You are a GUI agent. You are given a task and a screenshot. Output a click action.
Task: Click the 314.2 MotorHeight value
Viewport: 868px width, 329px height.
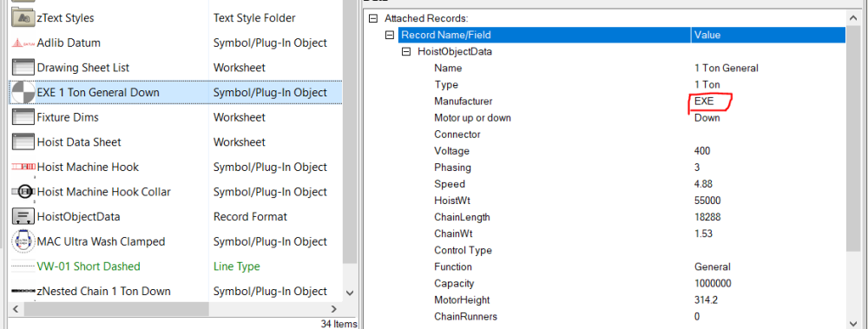[707, 300]
